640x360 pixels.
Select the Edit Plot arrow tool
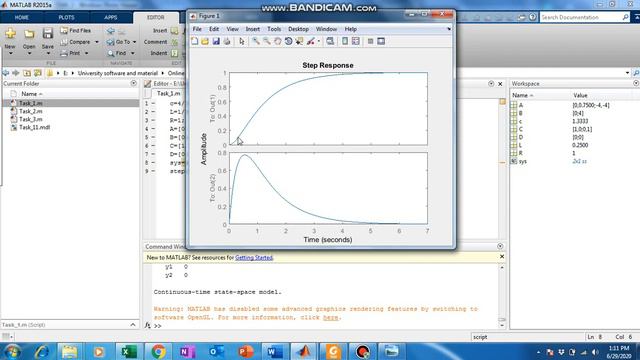pos(242,41)
